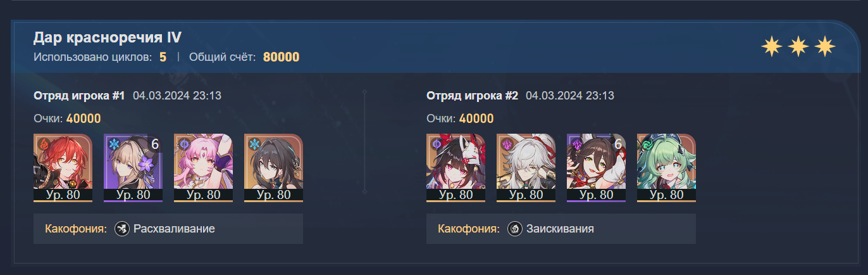
Task: Click the quantum element icon on fox-mask portrait
Action: coord(437,144)
